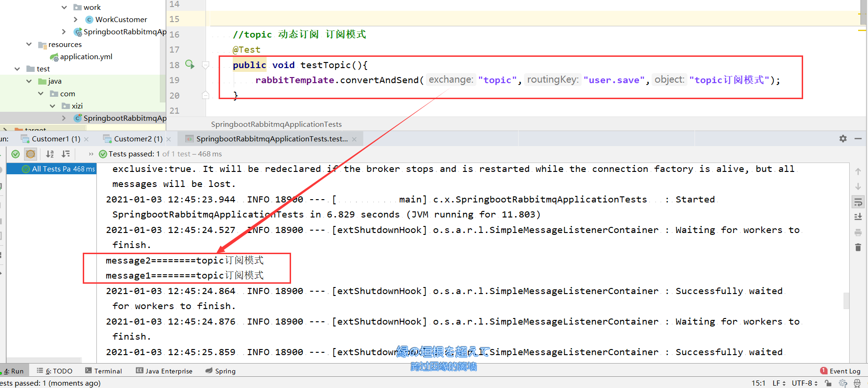The width and height of the screenshot is (868, 388).
Task: Clear all console output trash icon
Action: click(858, 247)
